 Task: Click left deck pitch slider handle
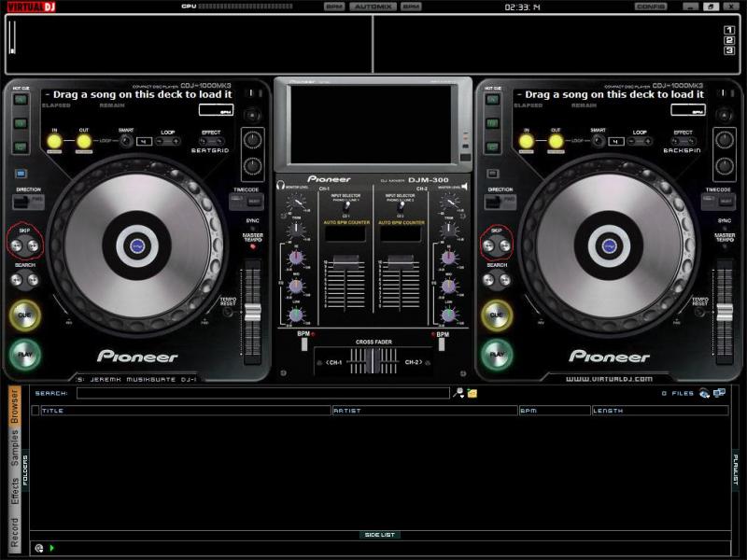[x=252, y=312]
